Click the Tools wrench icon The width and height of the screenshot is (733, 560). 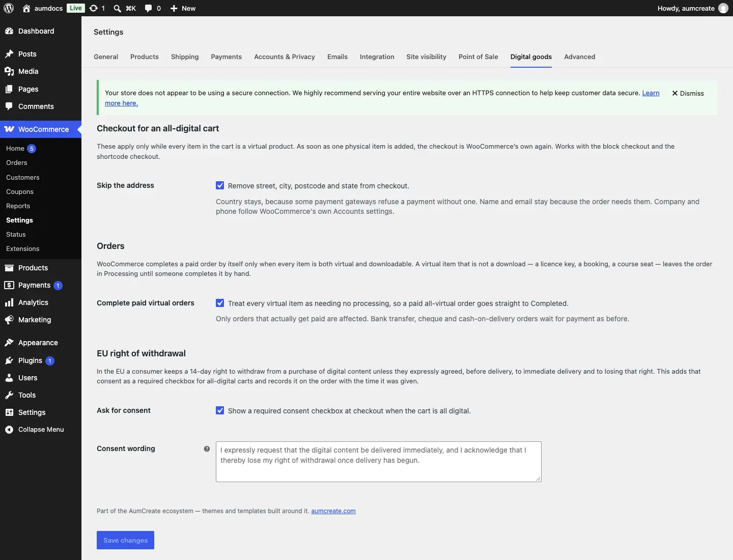point(9,395)
